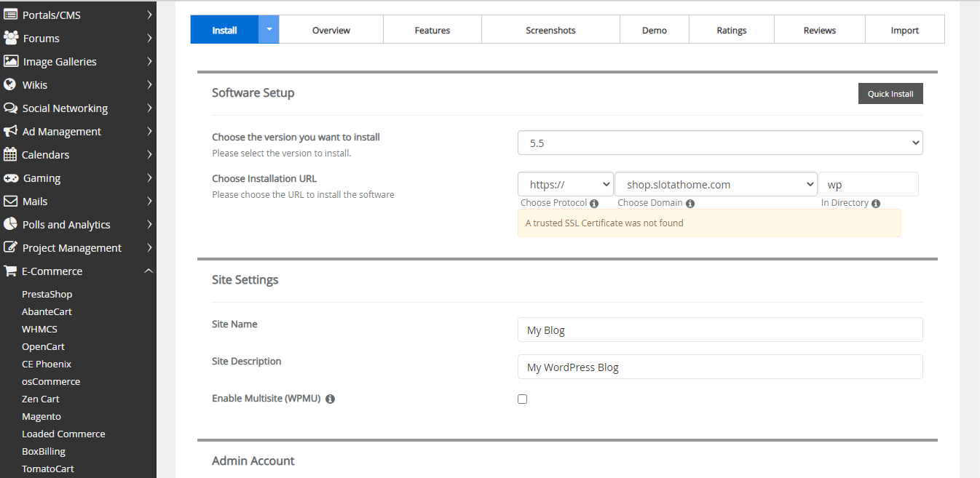Click the Ad Management megaphone icon
The width and height of the screenshot is (980, 478).
10,131
